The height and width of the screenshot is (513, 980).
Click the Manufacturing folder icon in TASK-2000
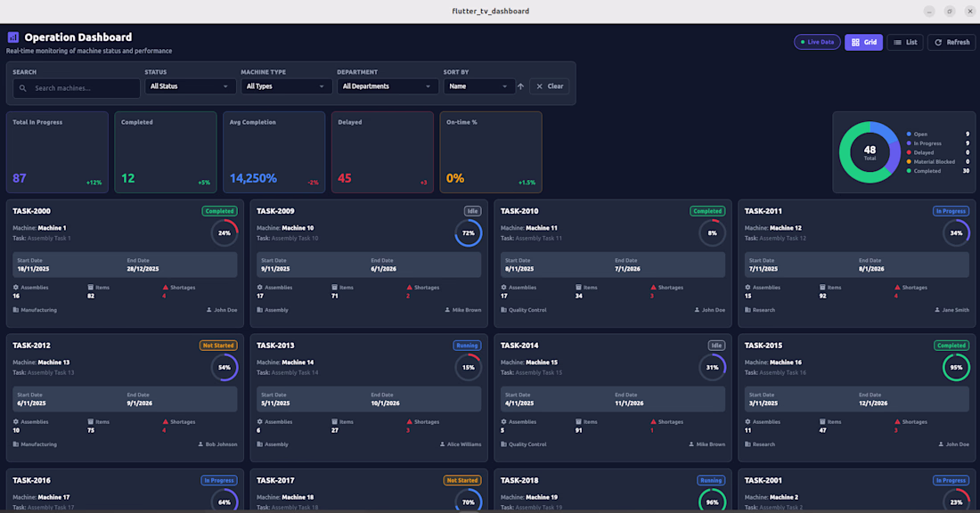point(16,310)
